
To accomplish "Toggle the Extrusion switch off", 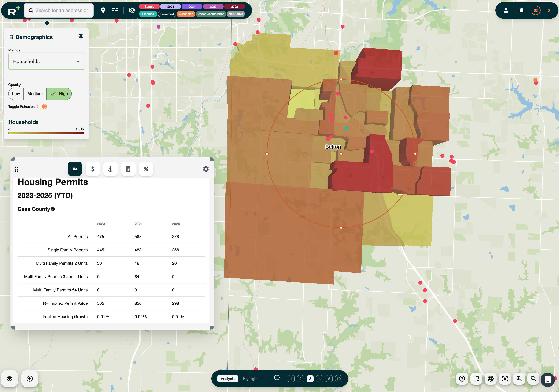I will click(42, 107).
